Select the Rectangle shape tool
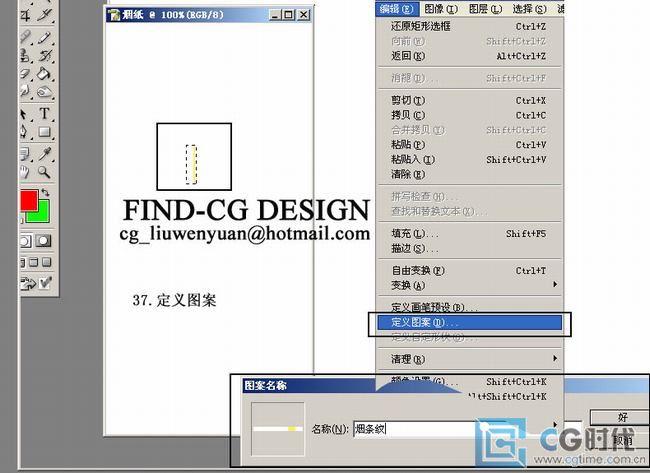Screen dimensions: 650x473 coord(44,132)
